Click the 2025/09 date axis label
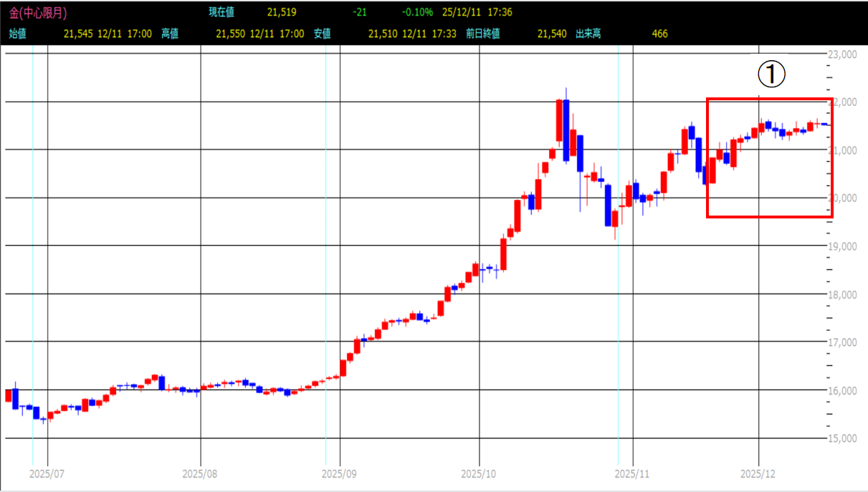Image resolution: width=868 pixels, height=492 pixels. 339,474
